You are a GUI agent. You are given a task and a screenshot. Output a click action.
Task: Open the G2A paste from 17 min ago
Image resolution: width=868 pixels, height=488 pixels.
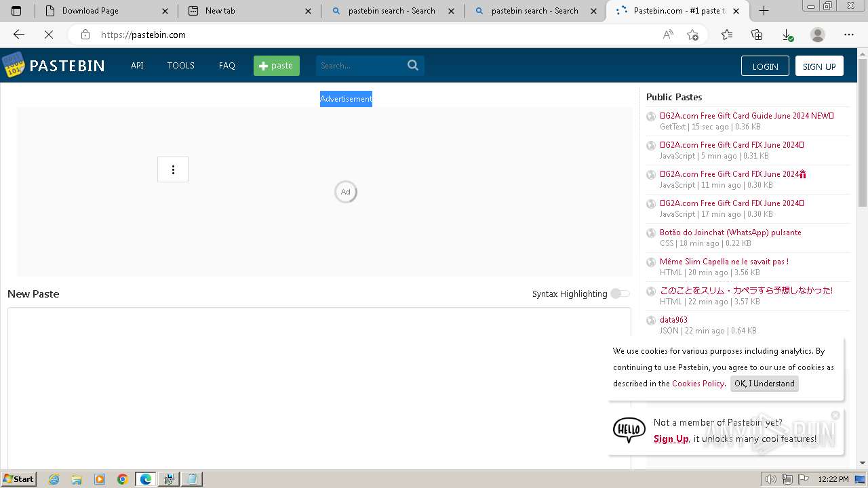pyautogui.click(x=732, y=203)
